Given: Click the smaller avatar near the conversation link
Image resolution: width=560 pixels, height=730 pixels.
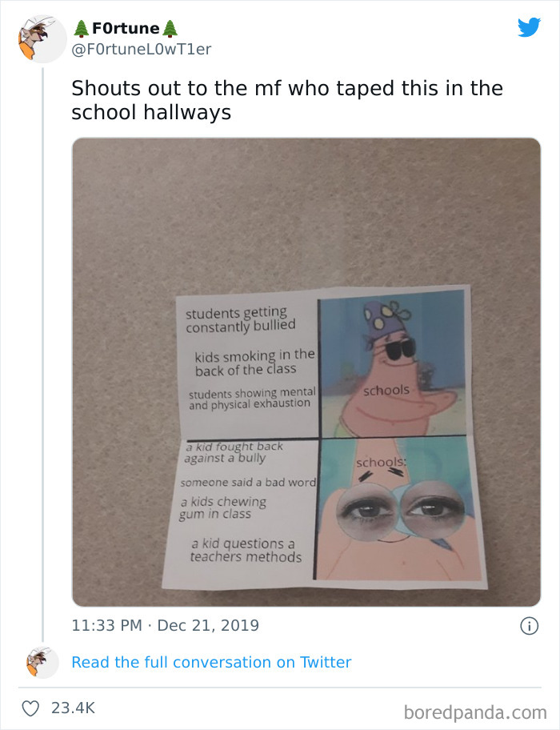Looking at the screenshot, I should click(42, 662).
